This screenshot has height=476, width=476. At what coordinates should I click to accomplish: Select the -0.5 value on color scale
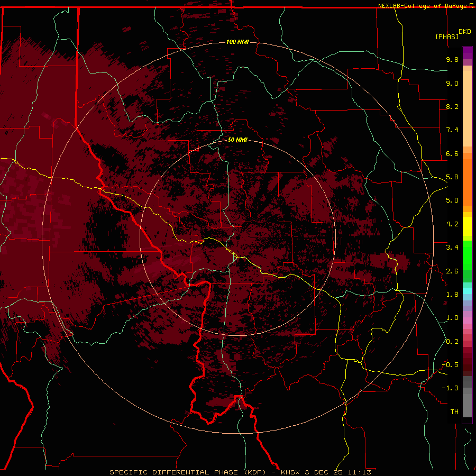tap(450, 365)
